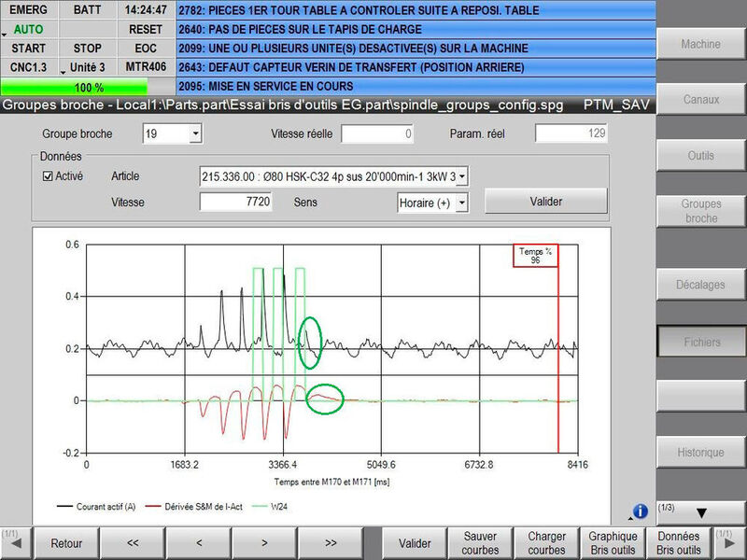The image size is (747, 560).
Task: Click the Vitesse réelle field
Action: (x=377, y=133)
